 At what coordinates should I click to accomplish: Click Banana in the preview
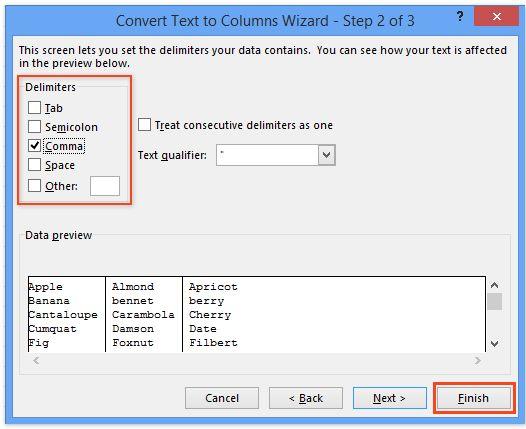pyautogui.click(x=49, y=301)
